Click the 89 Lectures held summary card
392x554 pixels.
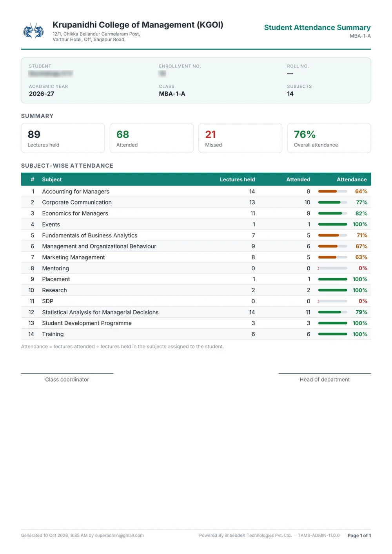point(63,138)
